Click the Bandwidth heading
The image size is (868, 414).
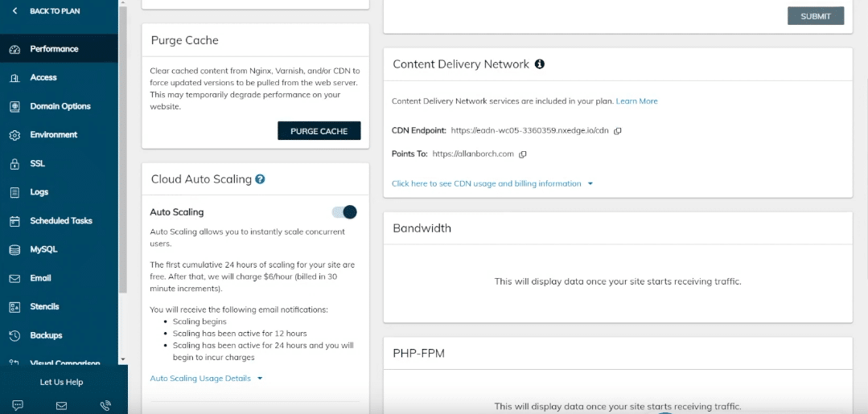(x=422, y=228)
